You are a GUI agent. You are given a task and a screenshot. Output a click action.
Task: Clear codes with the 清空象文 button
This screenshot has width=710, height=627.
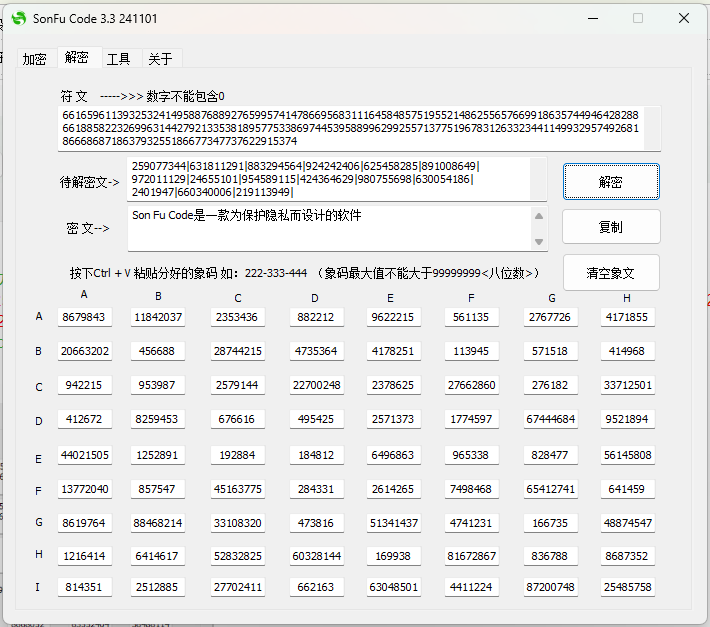pyautogui.click(x=610, y=273)
